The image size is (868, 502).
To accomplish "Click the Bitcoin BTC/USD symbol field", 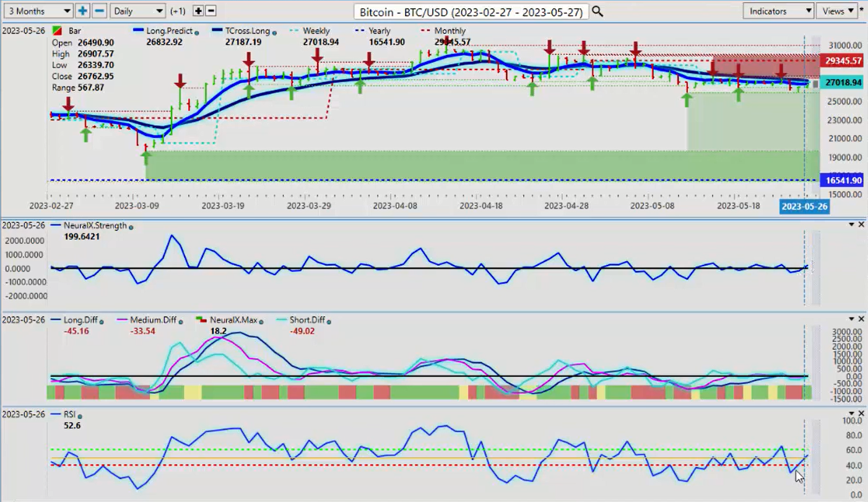I will pos(471,12).
